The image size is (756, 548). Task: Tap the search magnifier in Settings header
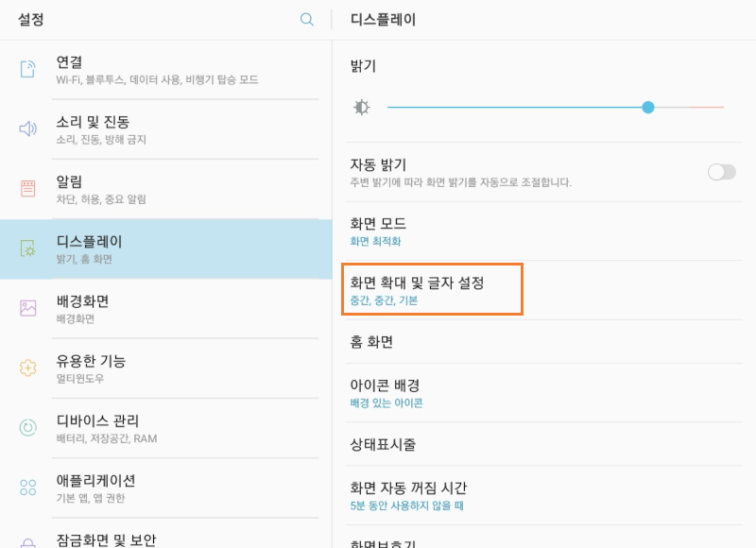click(306, 19)
